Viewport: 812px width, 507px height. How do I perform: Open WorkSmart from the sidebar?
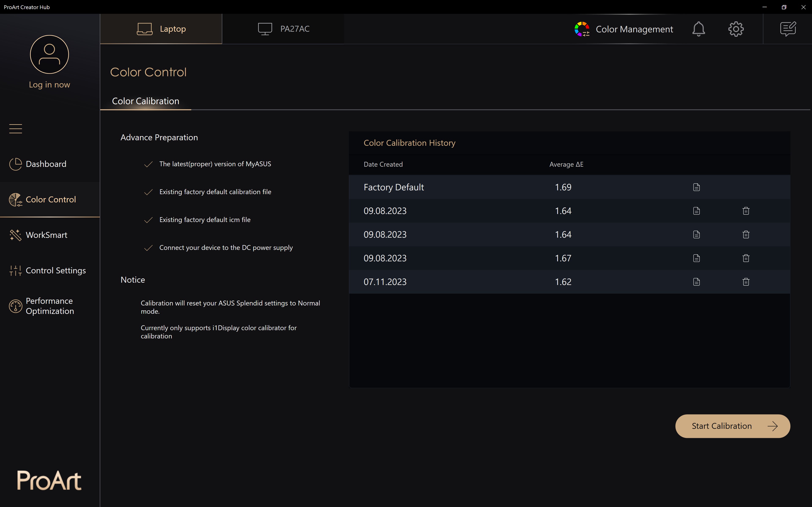(46, 235)
